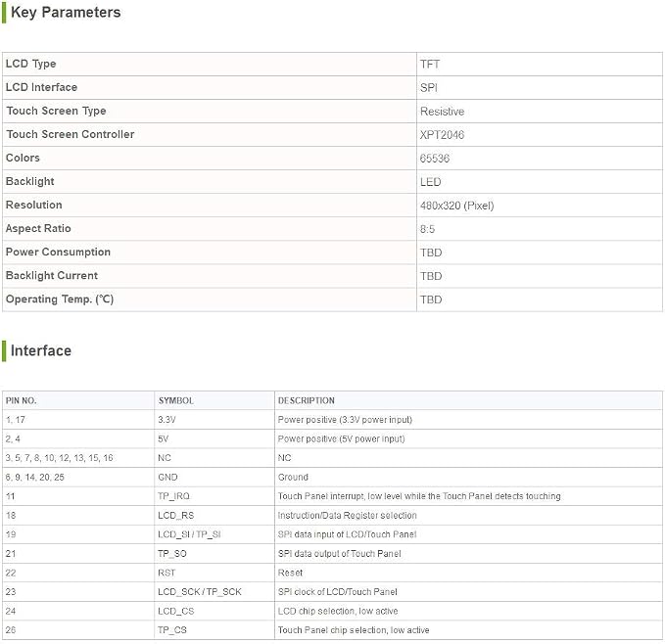Click the Key Parameters heading
Viewport: 665px width, 644px height.
[66, 13]
